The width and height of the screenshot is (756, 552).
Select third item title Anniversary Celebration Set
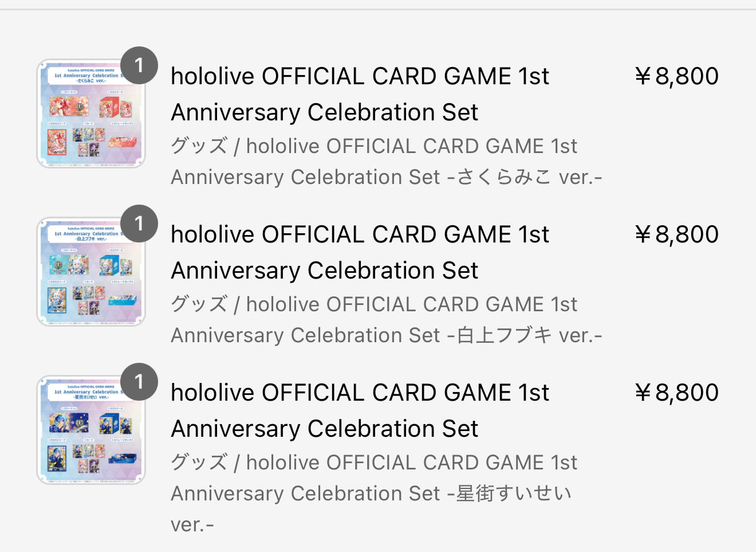click(325, 429)
